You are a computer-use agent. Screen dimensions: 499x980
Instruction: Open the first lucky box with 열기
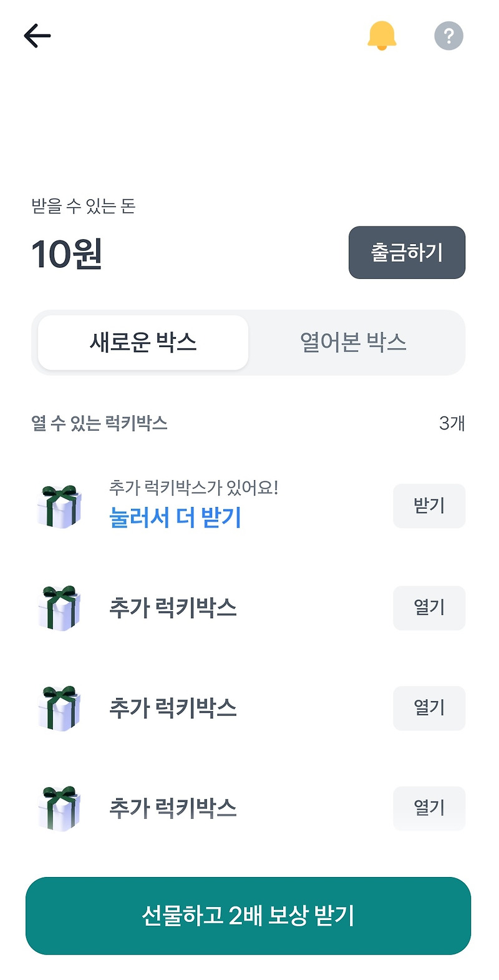point(429,608)
